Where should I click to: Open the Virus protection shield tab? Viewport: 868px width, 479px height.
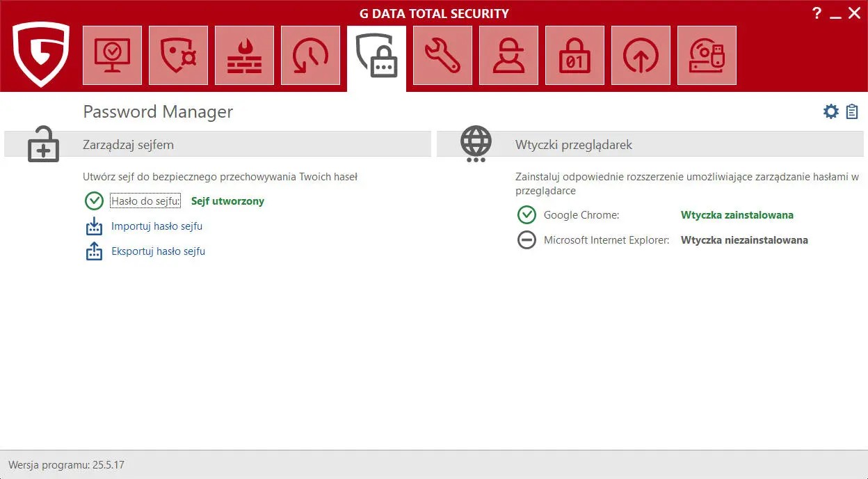(x=178, y=56)
